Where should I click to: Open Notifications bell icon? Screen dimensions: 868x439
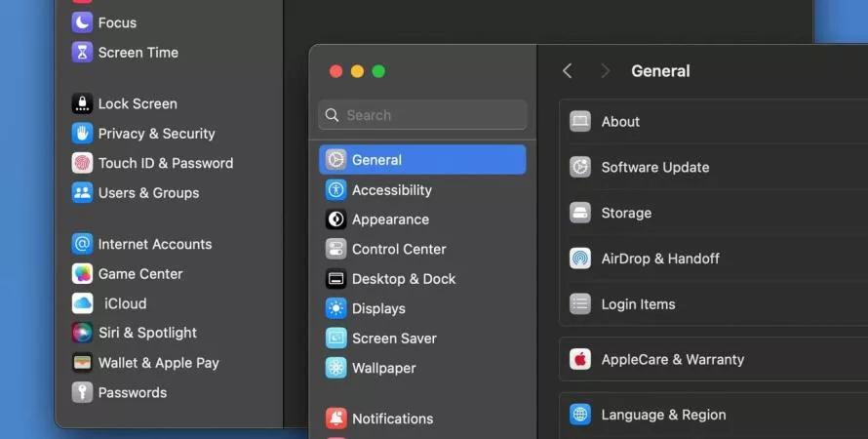[336, 419]
